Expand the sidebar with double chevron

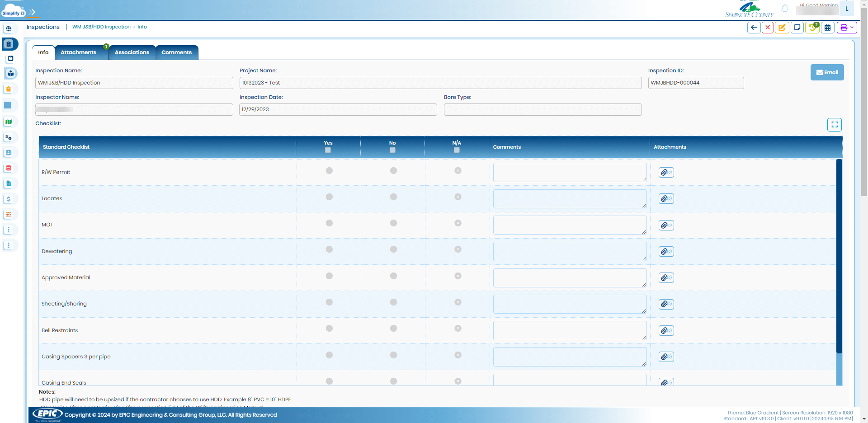coord(33,12)
